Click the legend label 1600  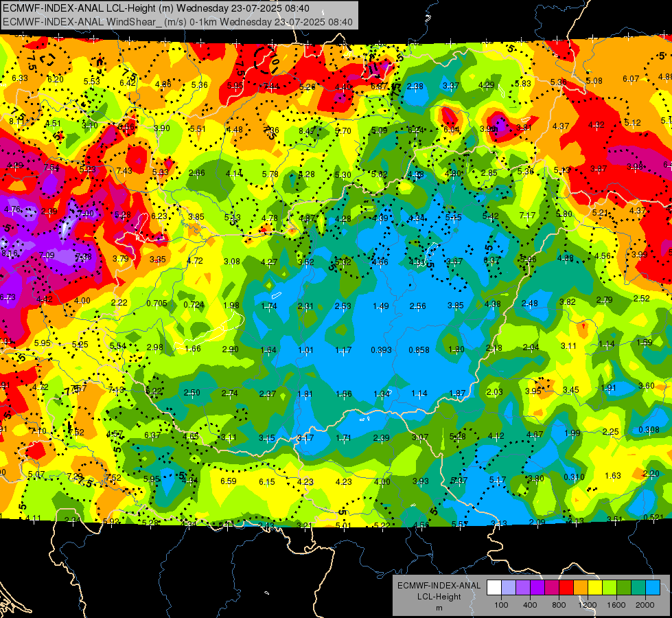click(616, 605)
